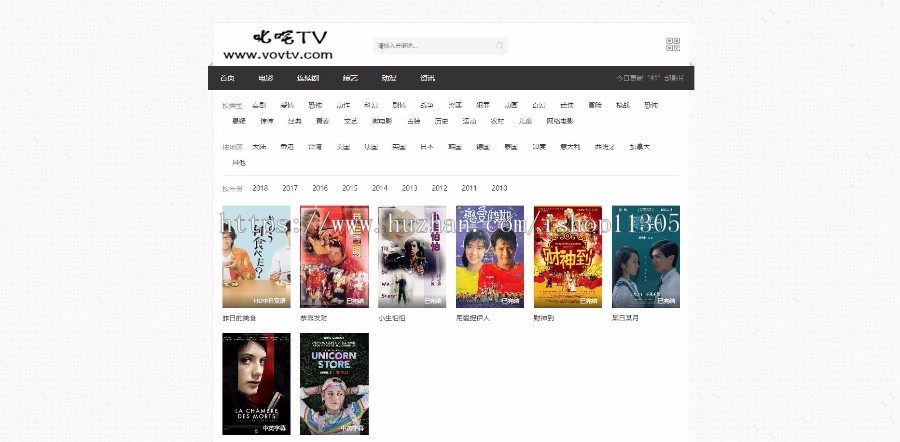
Task: Filter by region 美国
Action: (343, 147)
